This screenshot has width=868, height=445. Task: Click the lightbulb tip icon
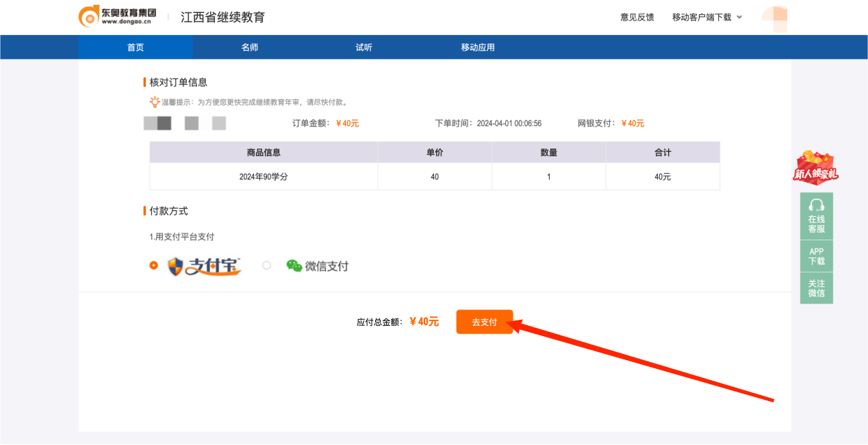tap(155, 102)
